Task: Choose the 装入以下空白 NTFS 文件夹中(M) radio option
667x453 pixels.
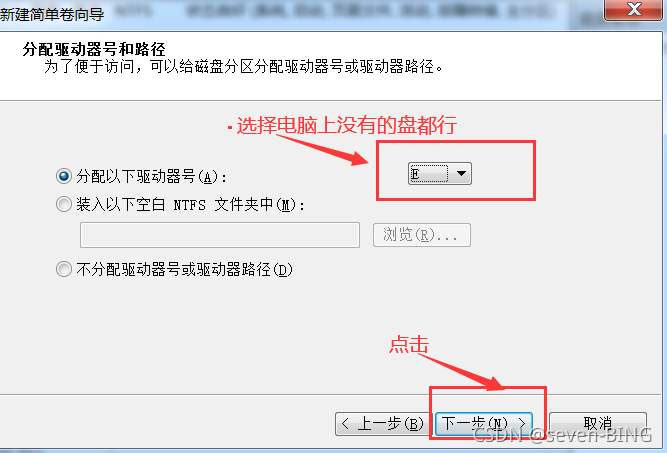Action: (x=64, y=204)
